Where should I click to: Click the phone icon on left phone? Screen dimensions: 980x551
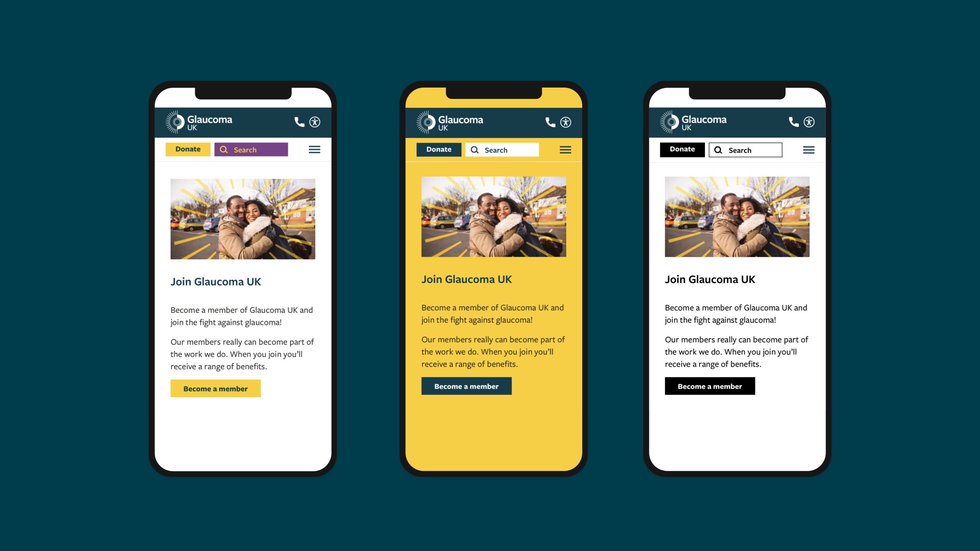click(298, 122)
